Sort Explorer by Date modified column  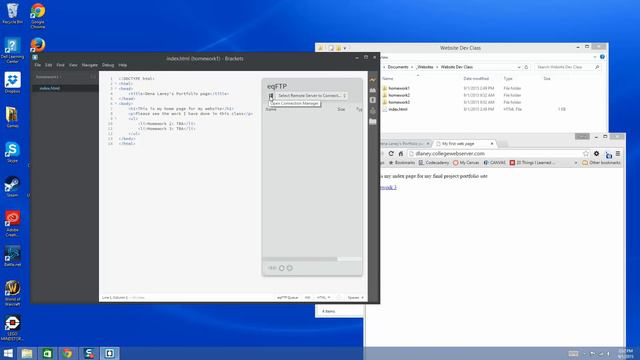pyautogui.click(x=476, y=78)
